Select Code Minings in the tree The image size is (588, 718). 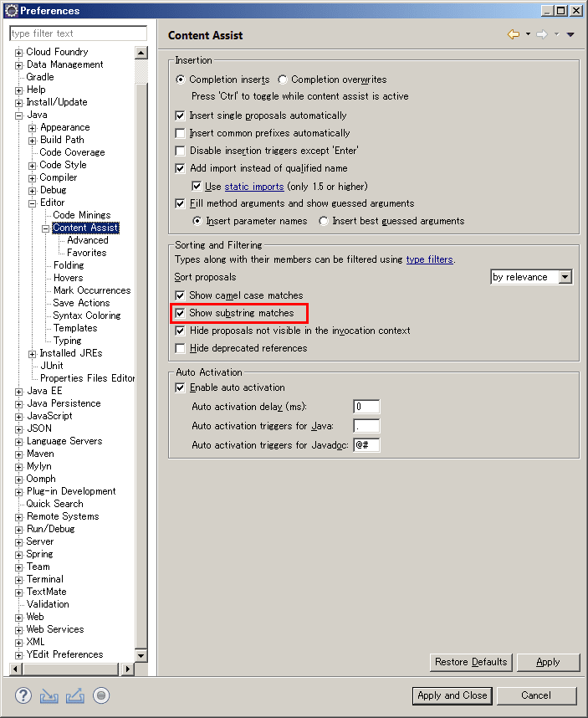tap(81, 215)
